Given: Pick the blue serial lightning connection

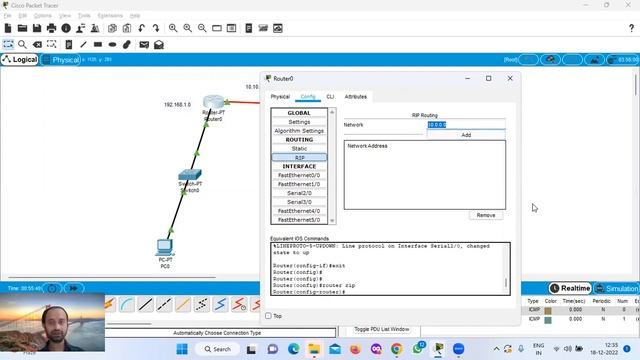Looking at the screenshot, I should pyautogui.click(x=220, y=304).
